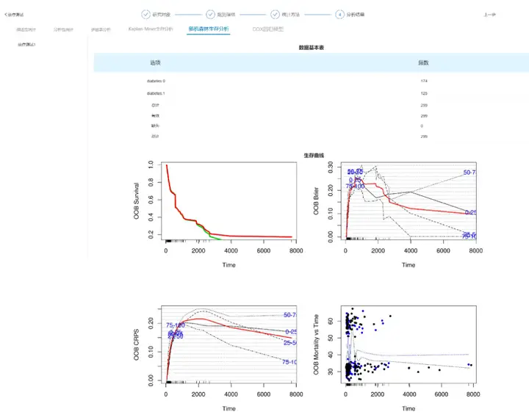Click the first step checkmark circle icon
The height and width of the screenshot is (420, 529).
[145, 15]
